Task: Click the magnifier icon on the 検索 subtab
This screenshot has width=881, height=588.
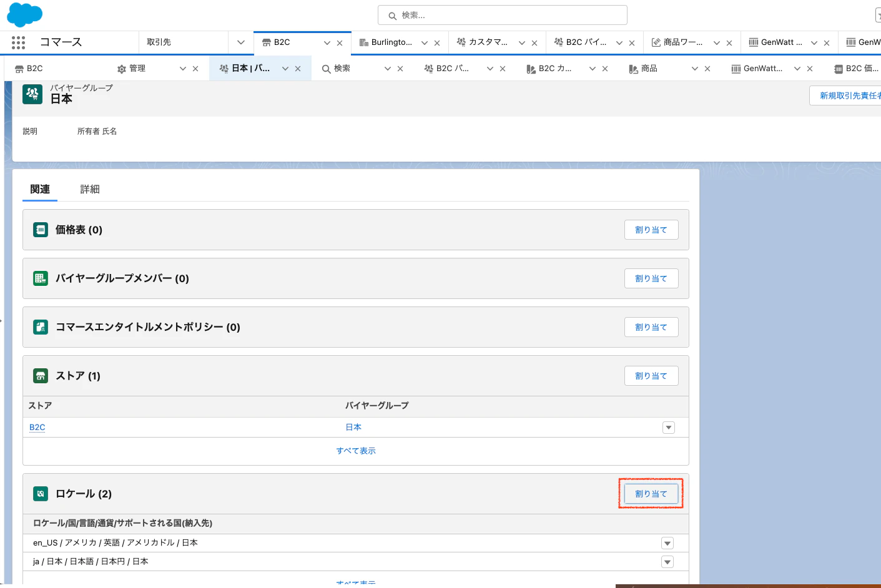Action: (327, 69)
